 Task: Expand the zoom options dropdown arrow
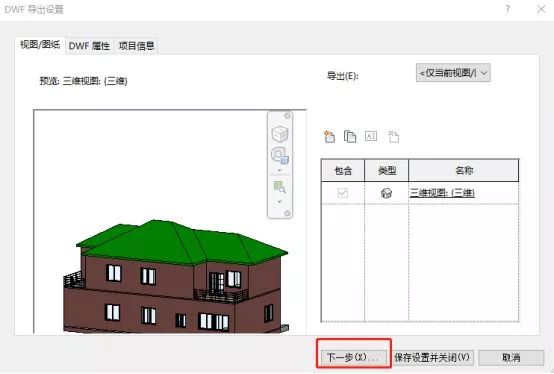coord(279,202)
